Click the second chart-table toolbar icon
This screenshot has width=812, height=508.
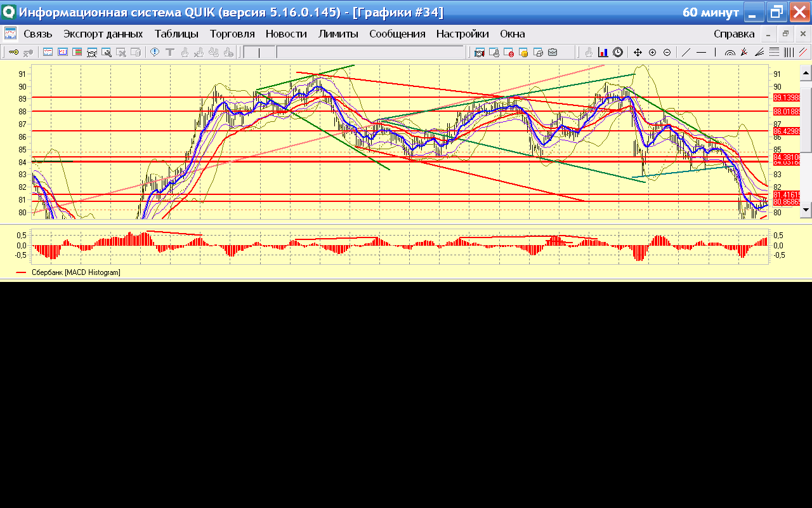[62, 52]
